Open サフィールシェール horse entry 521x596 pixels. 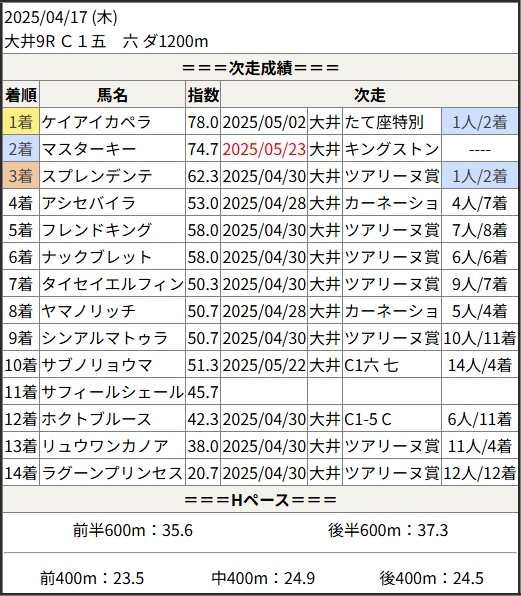click(x=112, y=392)
